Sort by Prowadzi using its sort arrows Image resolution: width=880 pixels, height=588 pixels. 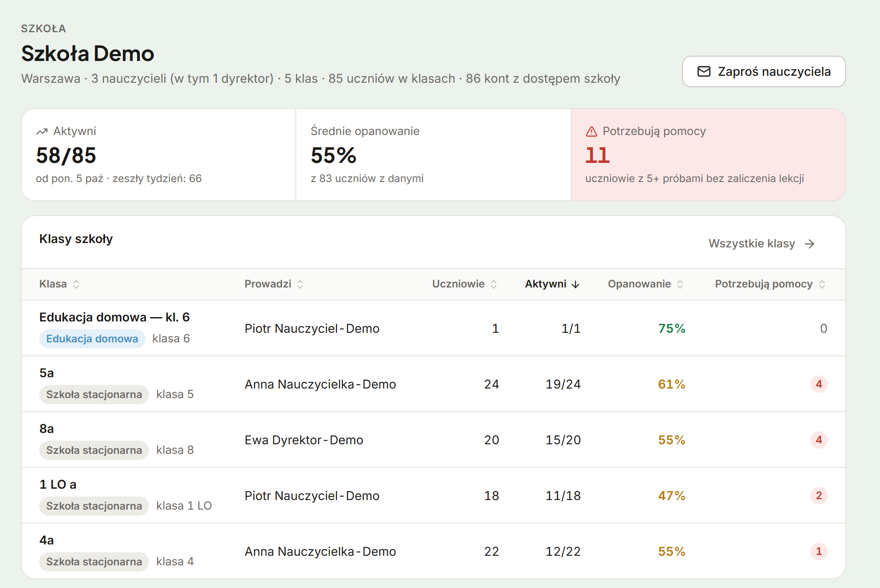300,284
